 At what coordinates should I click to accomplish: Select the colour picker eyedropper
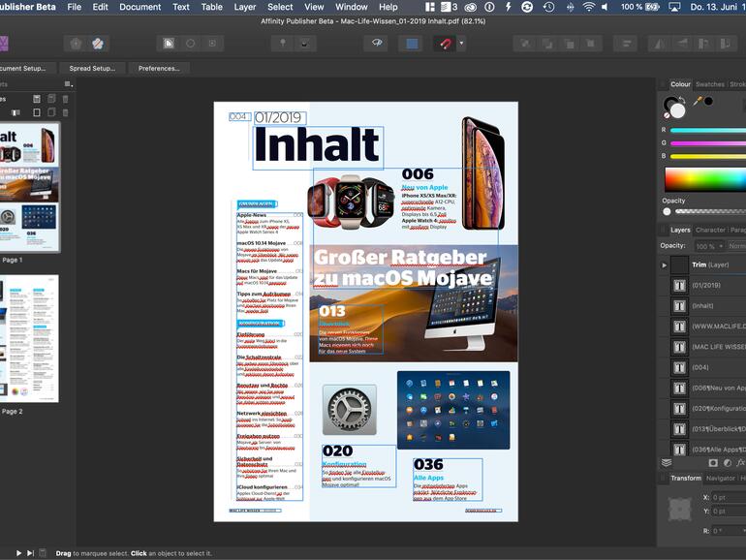click(698, 101)
